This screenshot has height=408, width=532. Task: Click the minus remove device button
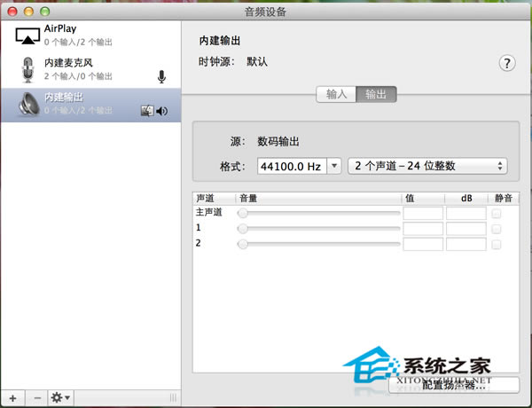click(x=37, y=398)
